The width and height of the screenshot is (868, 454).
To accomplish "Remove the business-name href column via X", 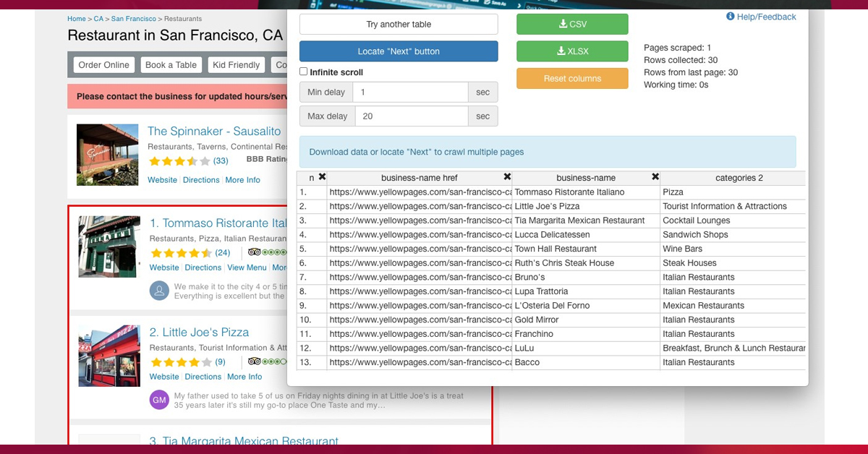I will 507,176.
